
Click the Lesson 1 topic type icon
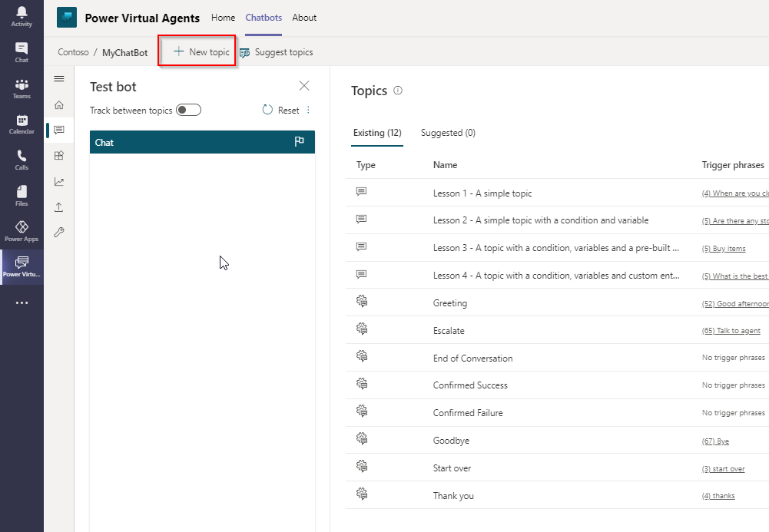(x=361, y=192)
